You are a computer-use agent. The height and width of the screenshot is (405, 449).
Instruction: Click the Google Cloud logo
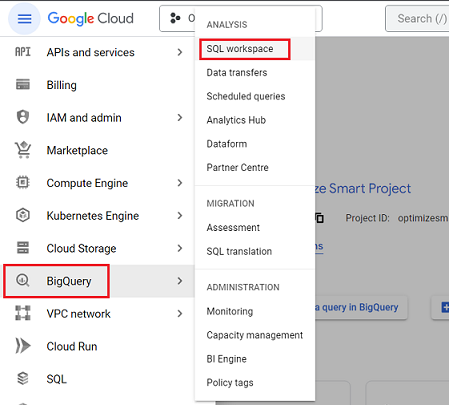(x=91, y=19)
